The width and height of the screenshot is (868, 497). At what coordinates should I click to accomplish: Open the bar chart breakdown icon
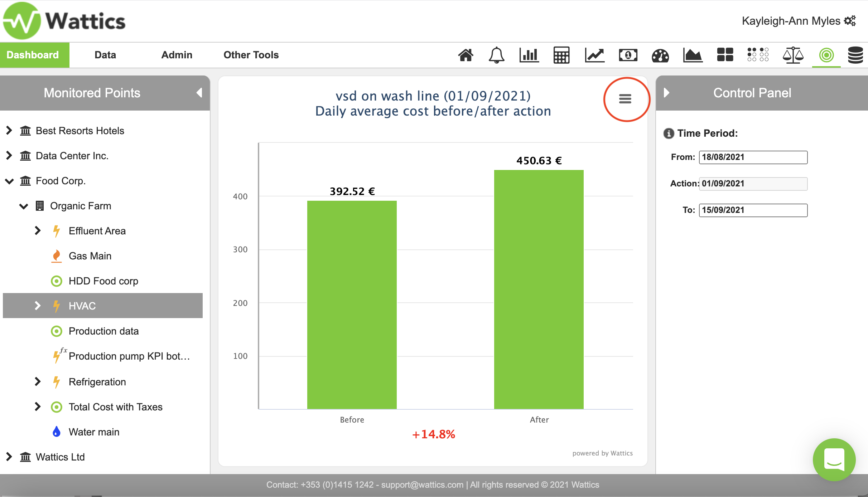point(529,55)
